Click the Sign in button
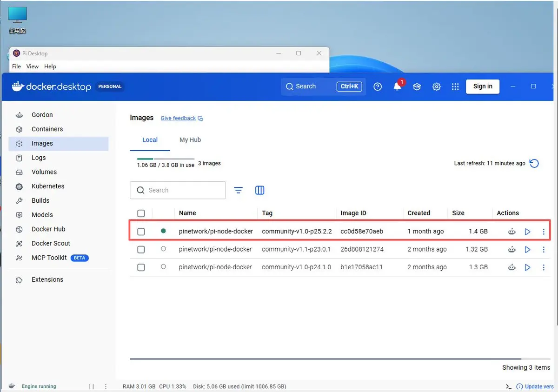Image resolution: width=558 pixels, height=392 pixels. point(483,86)
